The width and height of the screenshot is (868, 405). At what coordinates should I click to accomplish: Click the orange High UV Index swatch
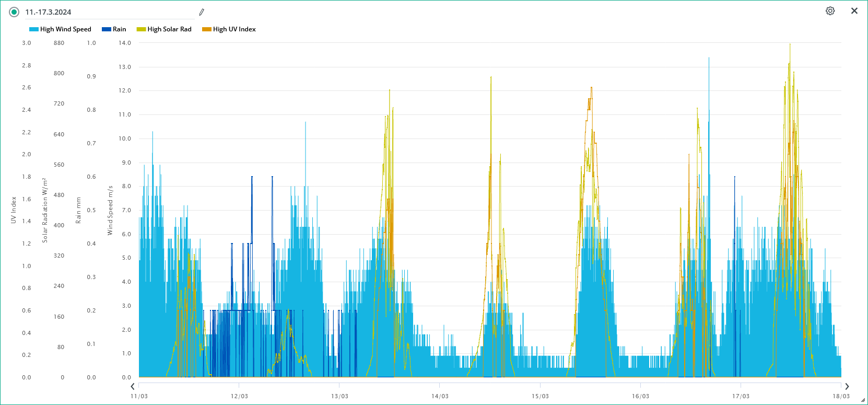pyautogui.click(x=207, y=29)
